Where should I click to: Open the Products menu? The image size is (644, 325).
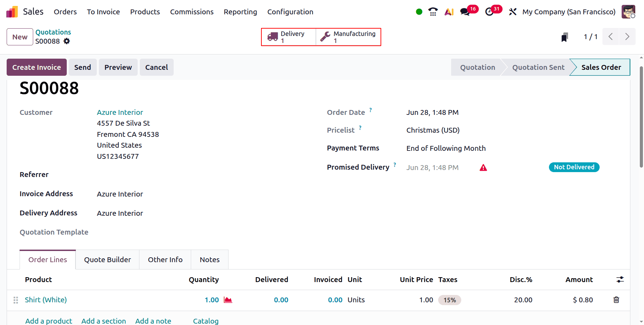pyautogui.click(x=145, y=12)
